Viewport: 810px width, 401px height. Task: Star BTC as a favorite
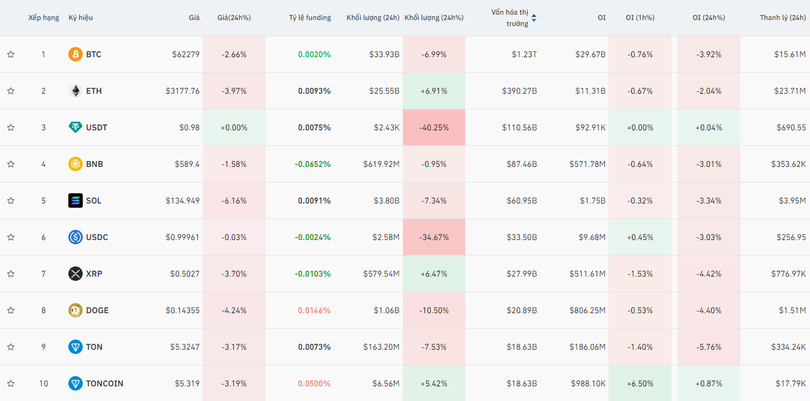point(11,54)
